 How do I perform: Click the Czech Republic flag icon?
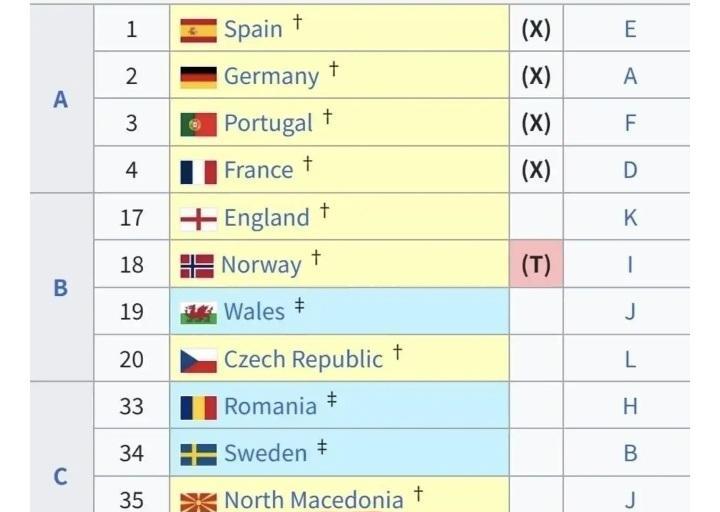tap(198, 360)
